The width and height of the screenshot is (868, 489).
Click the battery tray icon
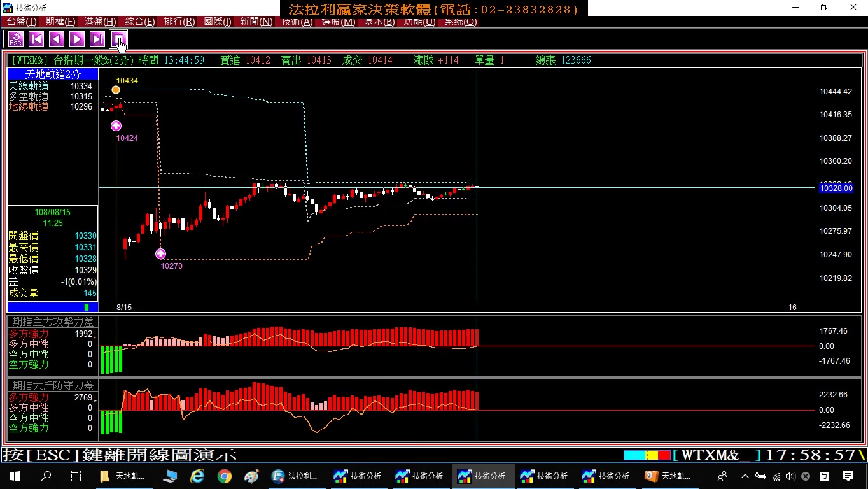[760, 476]
